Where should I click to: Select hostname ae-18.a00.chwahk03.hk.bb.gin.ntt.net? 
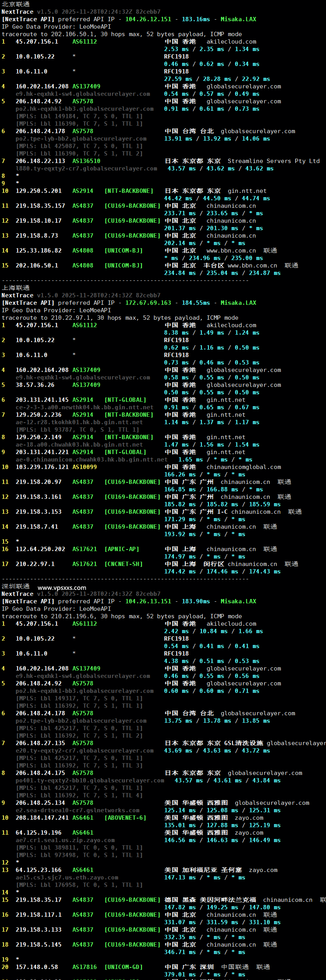[x=79, y=445]
